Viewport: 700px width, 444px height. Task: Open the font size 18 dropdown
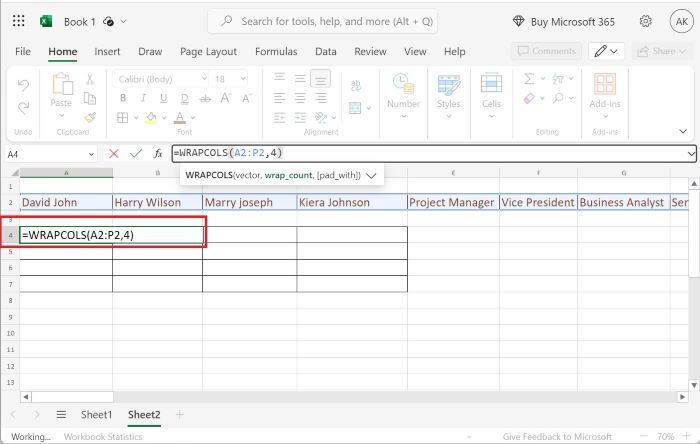[243, 79]
